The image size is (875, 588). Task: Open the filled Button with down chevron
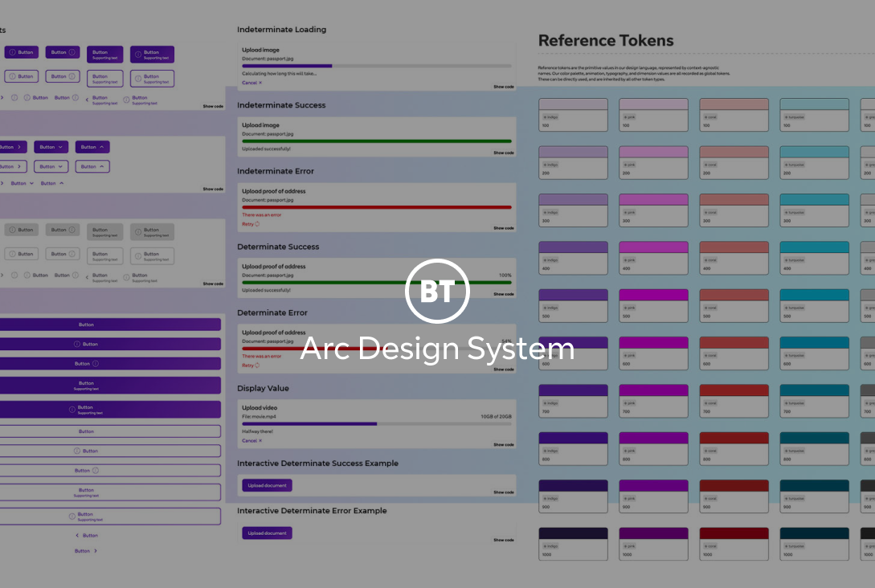(x=51, y=147)
